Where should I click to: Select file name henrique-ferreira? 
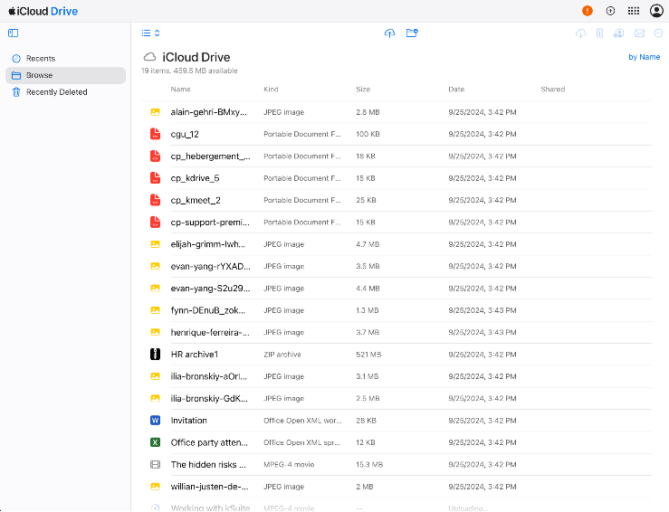coord(210,332)
